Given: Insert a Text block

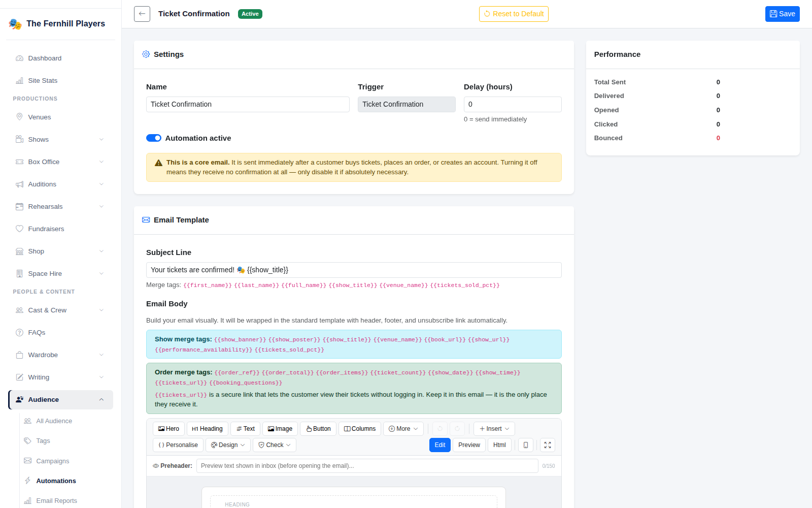Looking at the screenshot, I should pyautogui.click(x=246, y=429).
